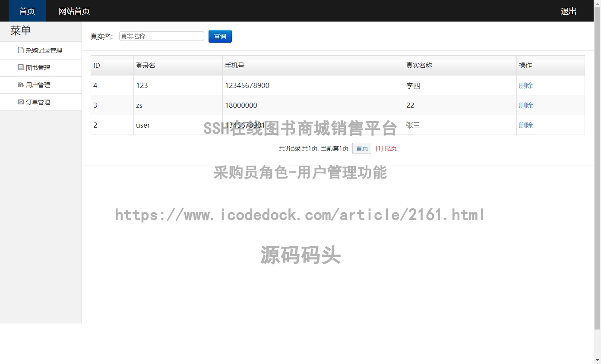Screen dimensions: 601x364
Task: Click the vertical page scrollbar
Action: pyautogui.click(x=597, y=168)
